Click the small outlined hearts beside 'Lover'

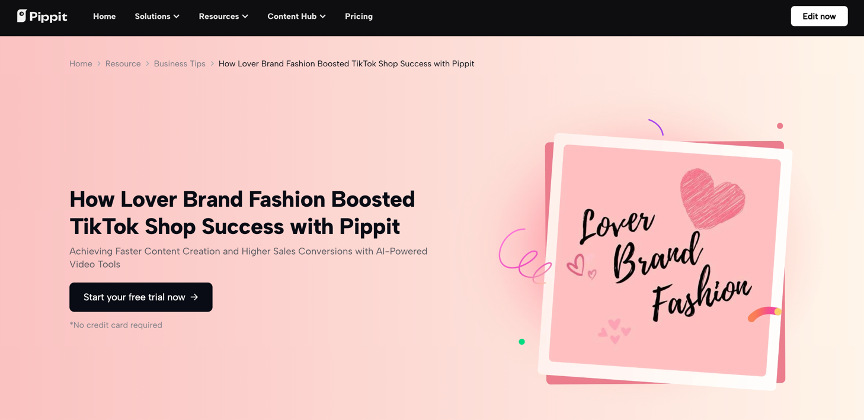580,266
